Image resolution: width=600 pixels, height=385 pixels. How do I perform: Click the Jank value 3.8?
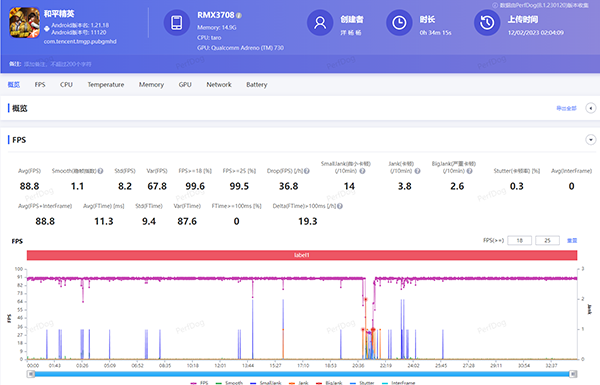click(404, 186)
